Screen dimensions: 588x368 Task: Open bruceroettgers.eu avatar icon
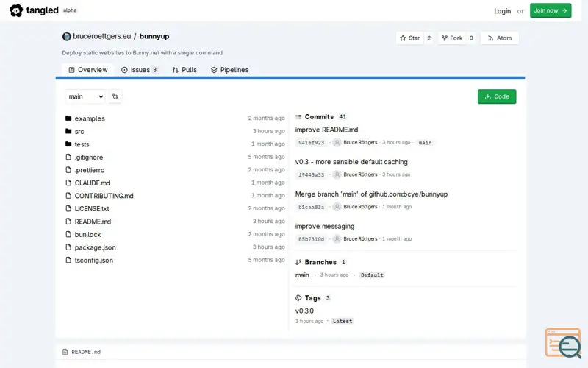[x=67, y=36]
